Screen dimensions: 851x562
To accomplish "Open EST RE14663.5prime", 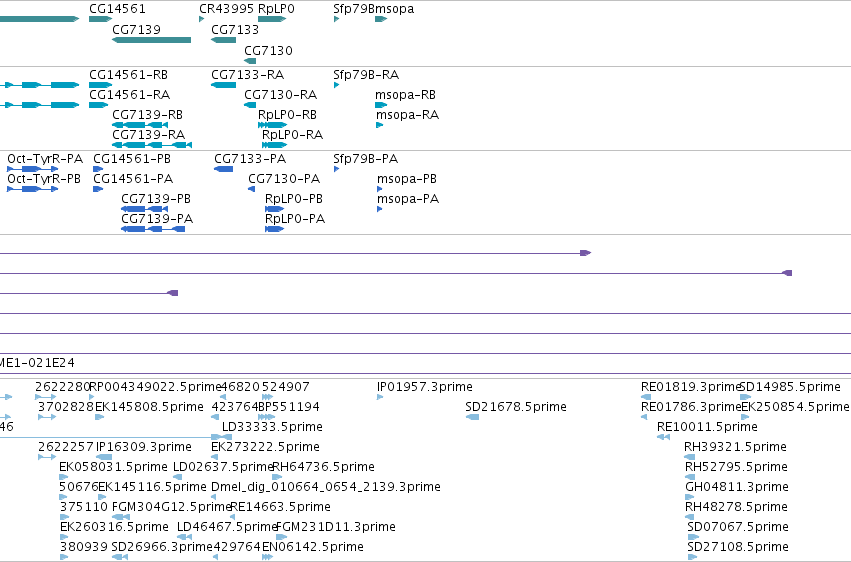I will point(281,507).
